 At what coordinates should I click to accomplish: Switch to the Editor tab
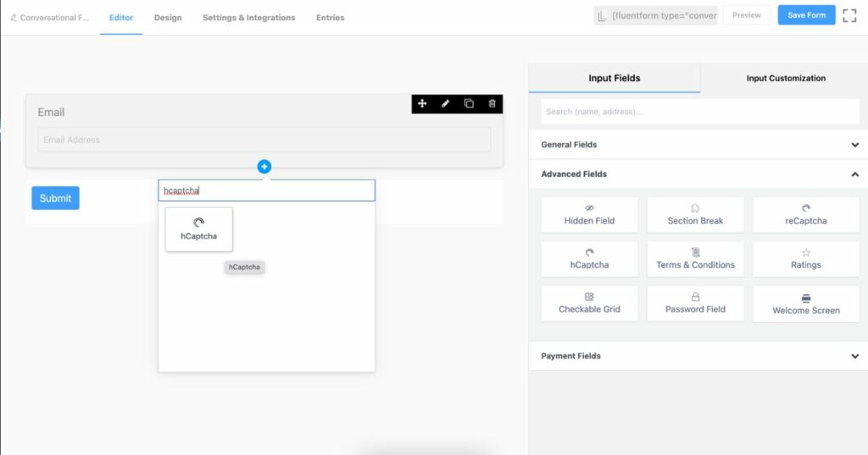click(121, 18)
